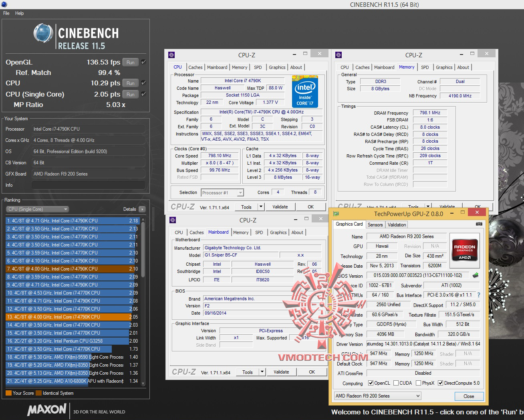The height and width of the screenshot is (420, 524).
Task: Click the Identical System brown legend swatch
Action: pyautogui.click(x=38, y=393)
